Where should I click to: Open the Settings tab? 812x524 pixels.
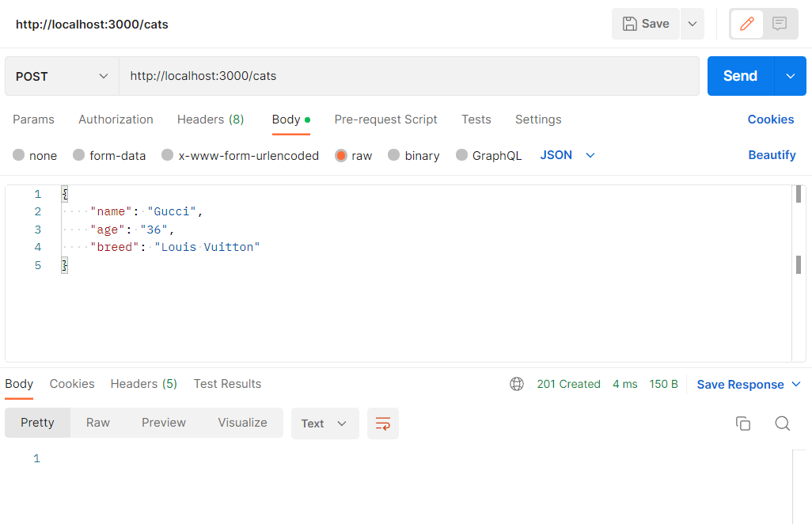coord(538,120)
